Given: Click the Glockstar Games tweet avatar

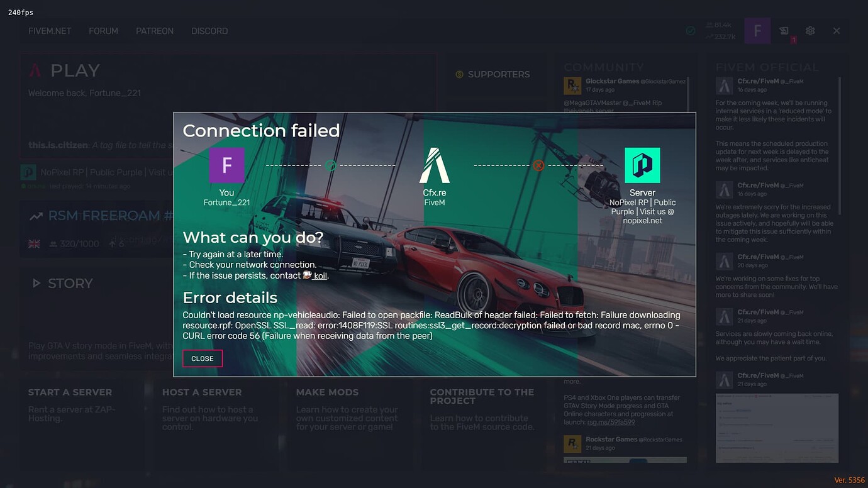Looking at the screenshot, I should click(572, 86).
